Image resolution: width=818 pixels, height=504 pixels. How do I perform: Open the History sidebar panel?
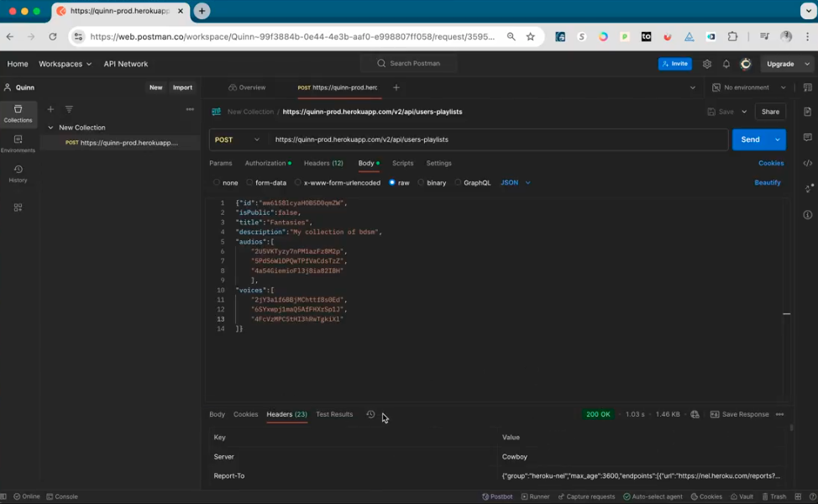coord(18,174)
